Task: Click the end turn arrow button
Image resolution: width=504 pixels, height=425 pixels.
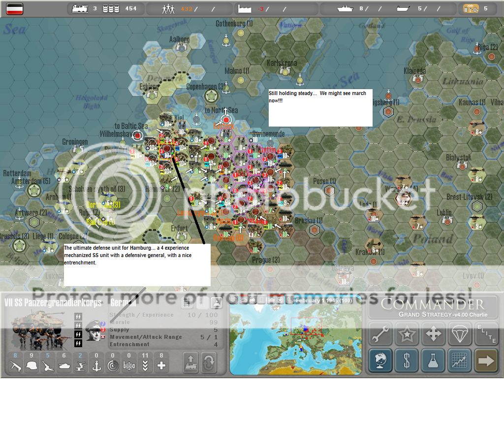Action: [x=486, y=360]
